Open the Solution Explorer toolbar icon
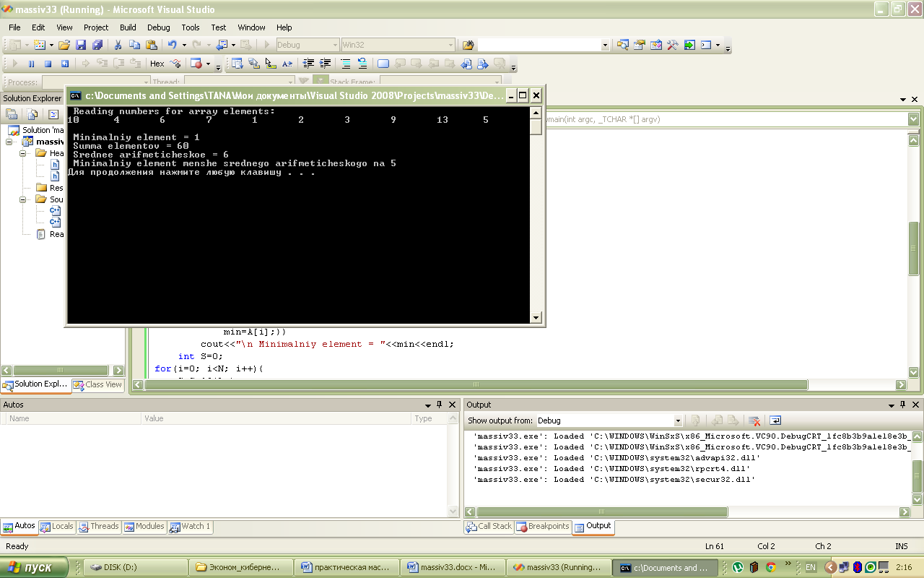The image size is (924, 578). (x=622, y=45)
